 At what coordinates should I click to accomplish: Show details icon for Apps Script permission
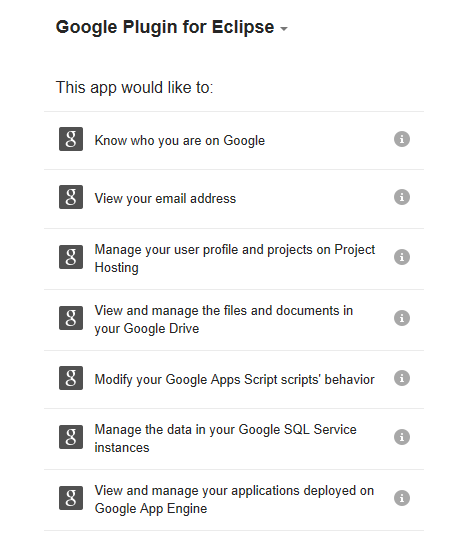(x=402, y=378)
